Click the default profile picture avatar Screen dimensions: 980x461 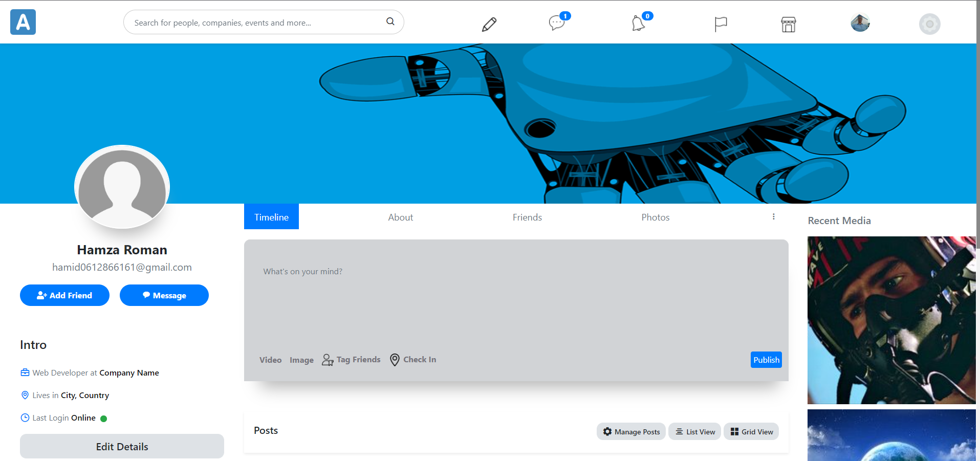(122, 187)
